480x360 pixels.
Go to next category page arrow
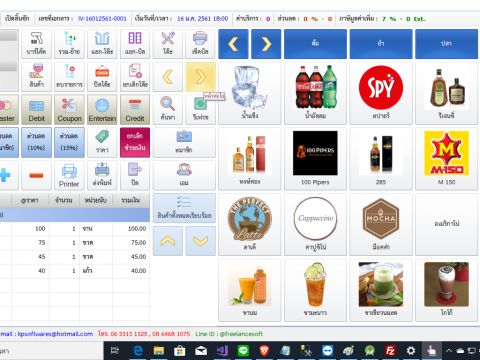[x=266, y=44]
